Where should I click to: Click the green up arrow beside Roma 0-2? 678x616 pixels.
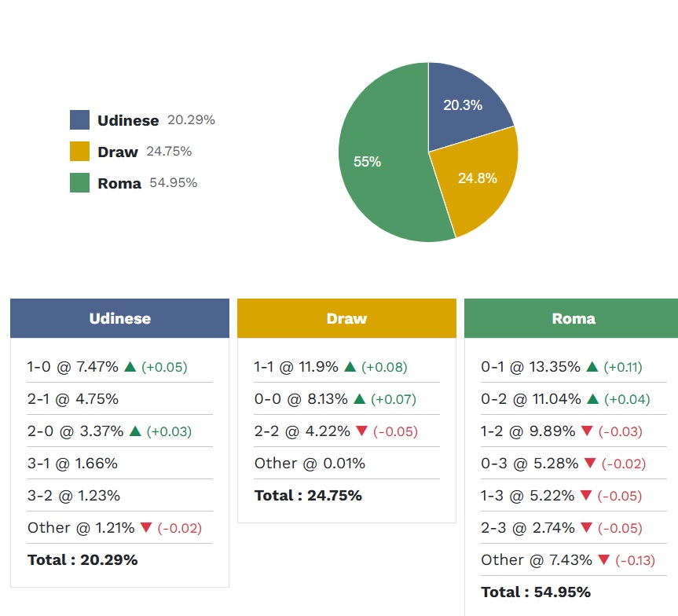[x=593, y=399]
